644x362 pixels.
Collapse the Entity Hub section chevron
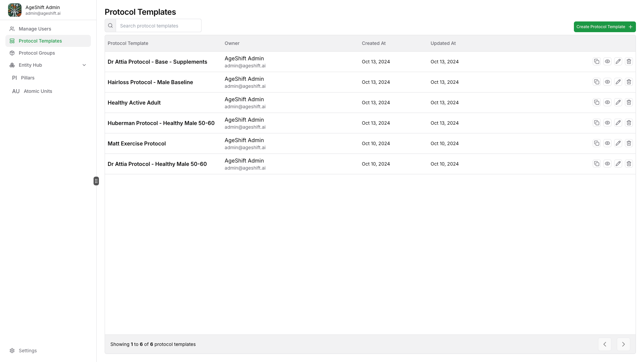click(84, 65)
